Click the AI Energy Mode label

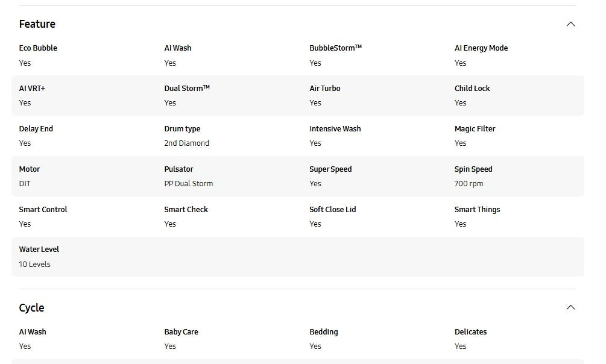coord(481,48)
